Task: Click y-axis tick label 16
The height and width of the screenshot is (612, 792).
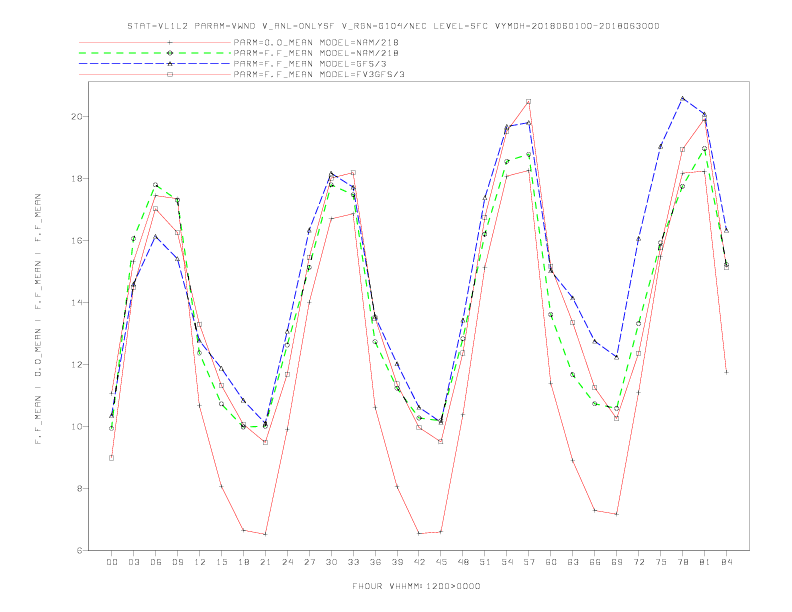Action: coord(76,241)
